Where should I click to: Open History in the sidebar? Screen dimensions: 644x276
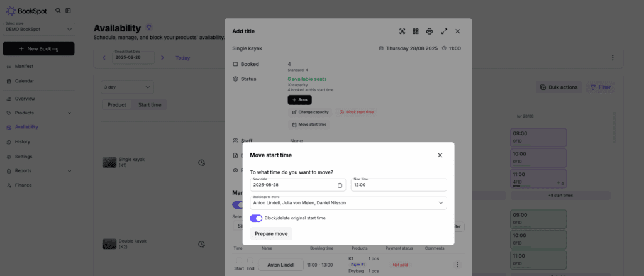pos(22,141)
